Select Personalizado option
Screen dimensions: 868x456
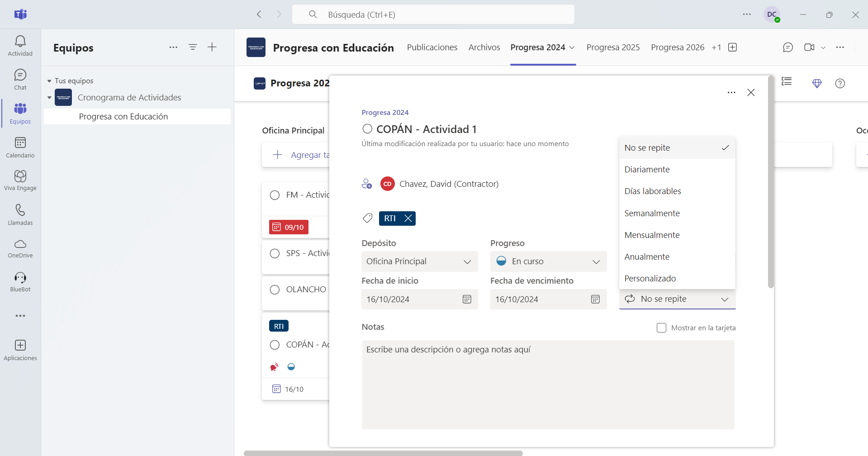(677, 278)
